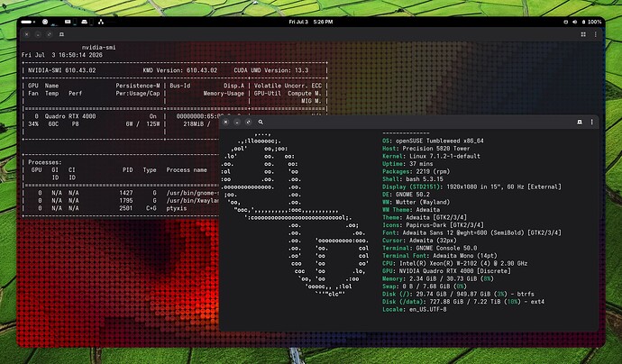Click 'Terminal Font: Adwaita Mono (14pt)' line
622x364 pixels.
[x=440, y=256]
